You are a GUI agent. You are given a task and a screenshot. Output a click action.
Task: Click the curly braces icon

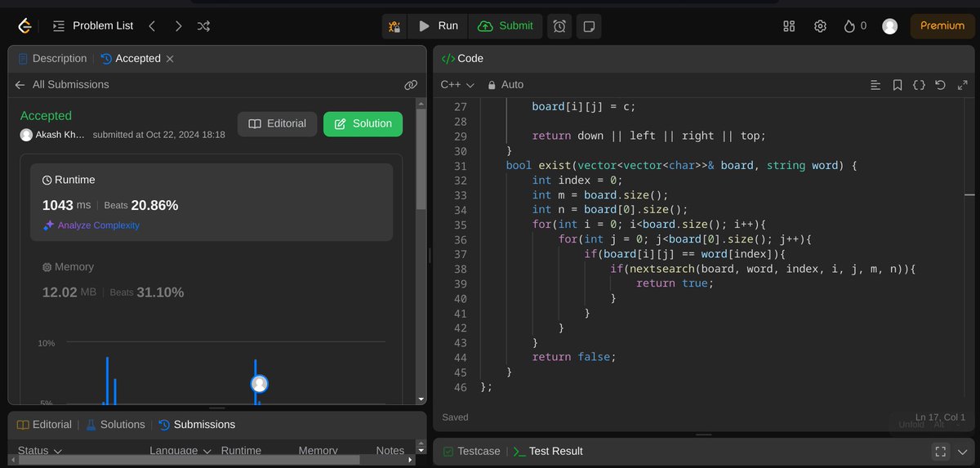pos(919,85)
